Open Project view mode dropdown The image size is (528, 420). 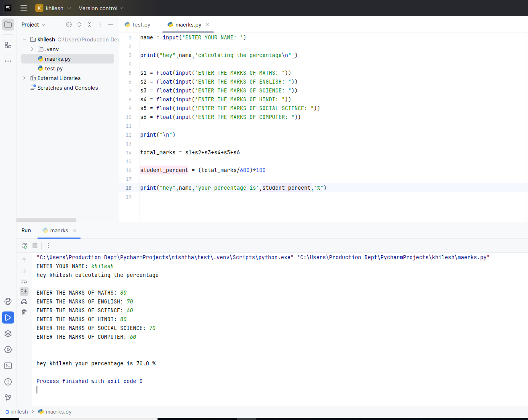[33, 25]
